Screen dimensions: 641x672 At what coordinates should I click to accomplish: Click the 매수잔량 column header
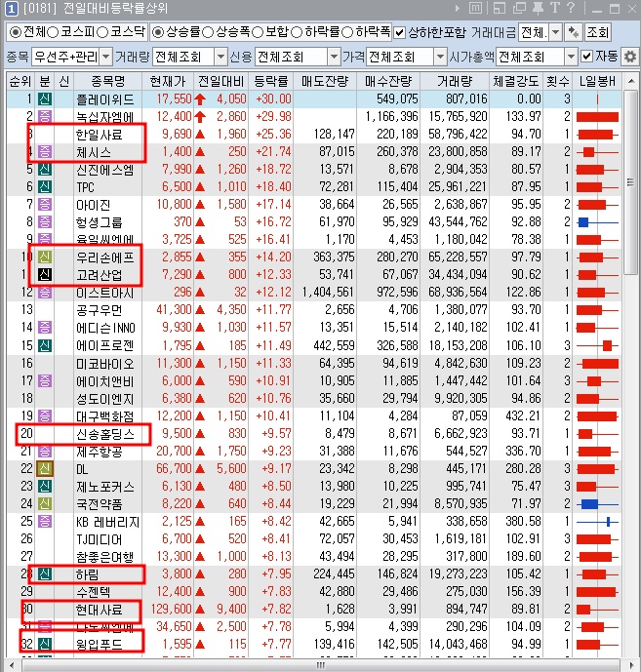(388, 81)
